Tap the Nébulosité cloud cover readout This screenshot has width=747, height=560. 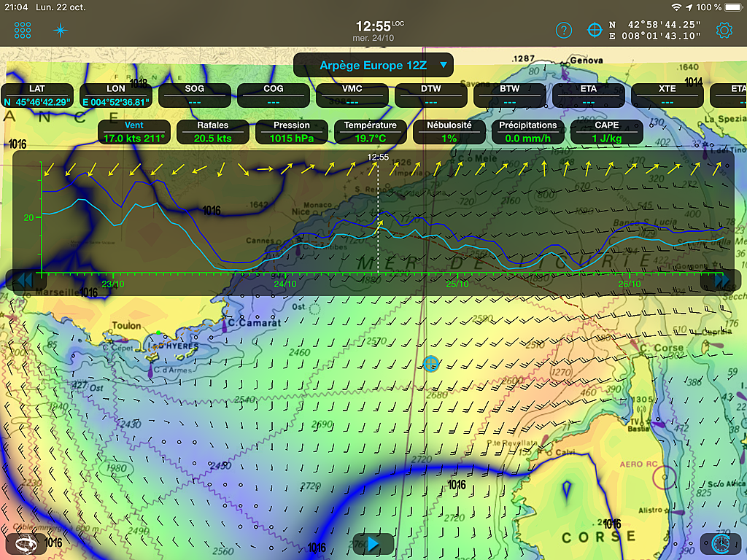(449, 132)
